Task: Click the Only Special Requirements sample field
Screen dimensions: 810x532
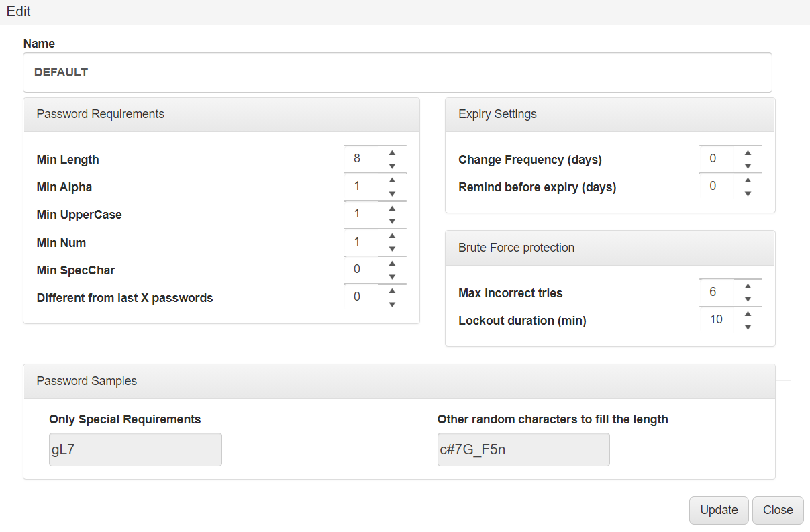Action: point(135,449)
